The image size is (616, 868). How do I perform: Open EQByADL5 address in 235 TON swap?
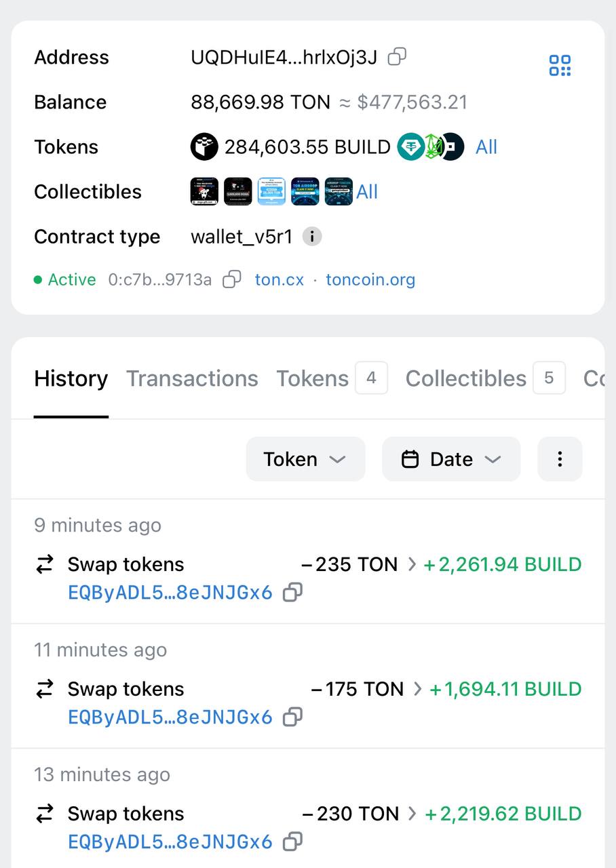click(x=170, y=593)
